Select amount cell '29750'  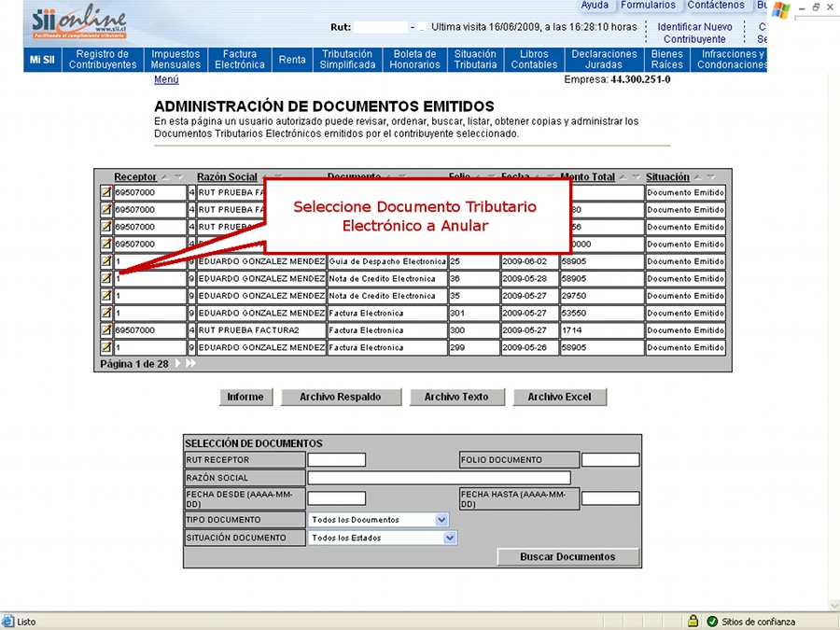[602, 296]
